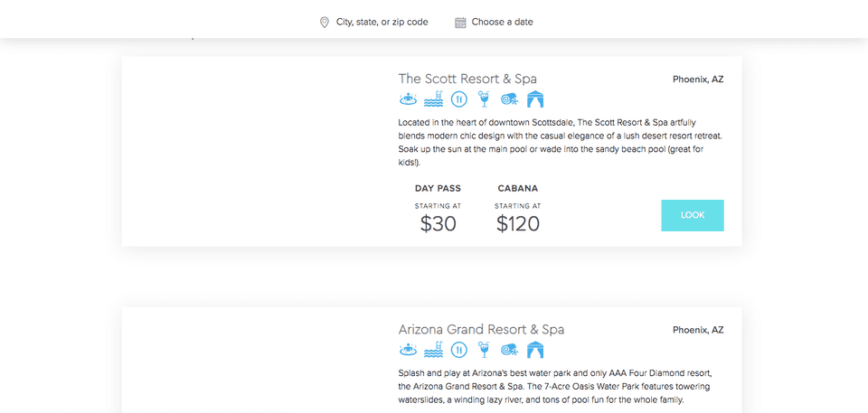Click The Scott Resort cabana amenity icon

[535, 99]
